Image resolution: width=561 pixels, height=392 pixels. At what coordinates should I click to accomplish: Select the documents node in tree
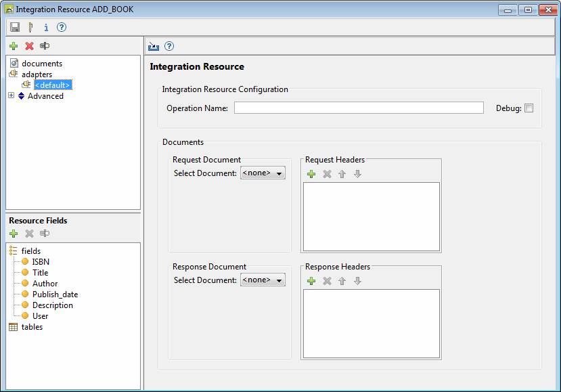coord(41,64)
